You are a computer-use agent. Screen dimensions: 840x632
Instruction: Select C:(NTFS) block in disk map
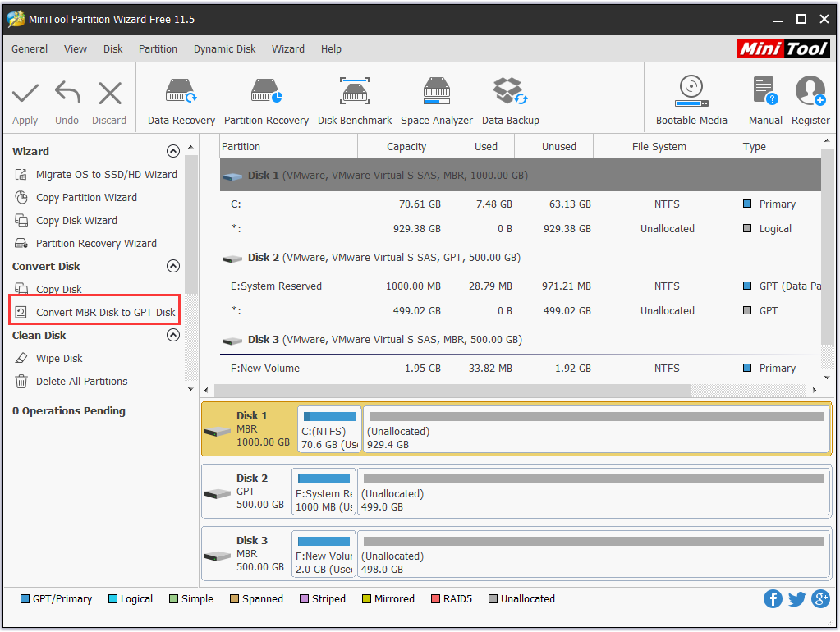click(x=329, y=429)
